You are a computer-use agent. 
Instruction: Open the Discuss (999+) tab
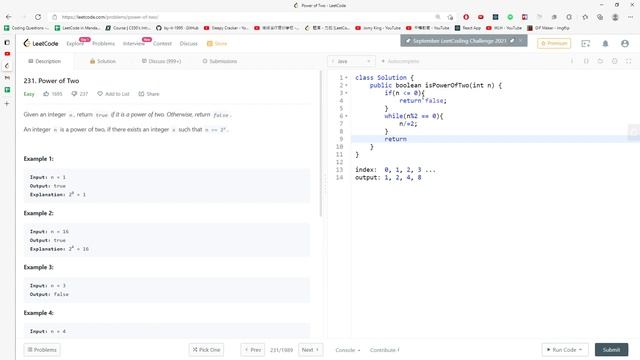pyautogui.click(x=161, y=61)
